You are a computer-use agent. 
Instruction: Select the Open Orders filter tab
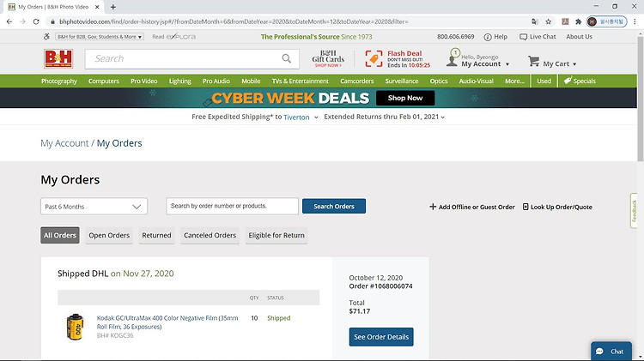(x=109, y=235)
